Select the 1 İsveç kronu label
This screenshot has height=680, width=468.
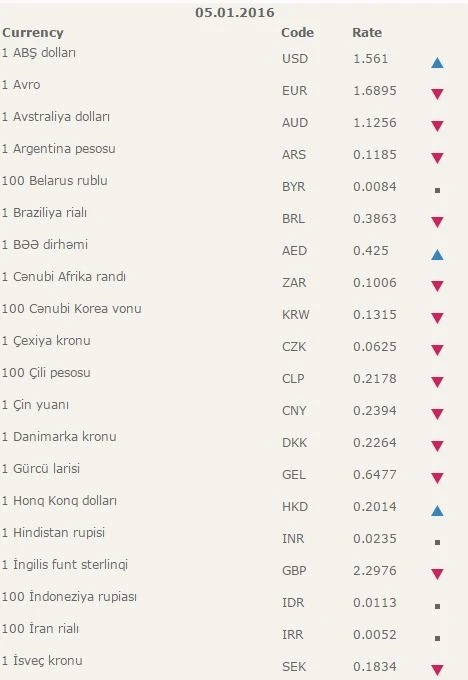pos(42,660)
